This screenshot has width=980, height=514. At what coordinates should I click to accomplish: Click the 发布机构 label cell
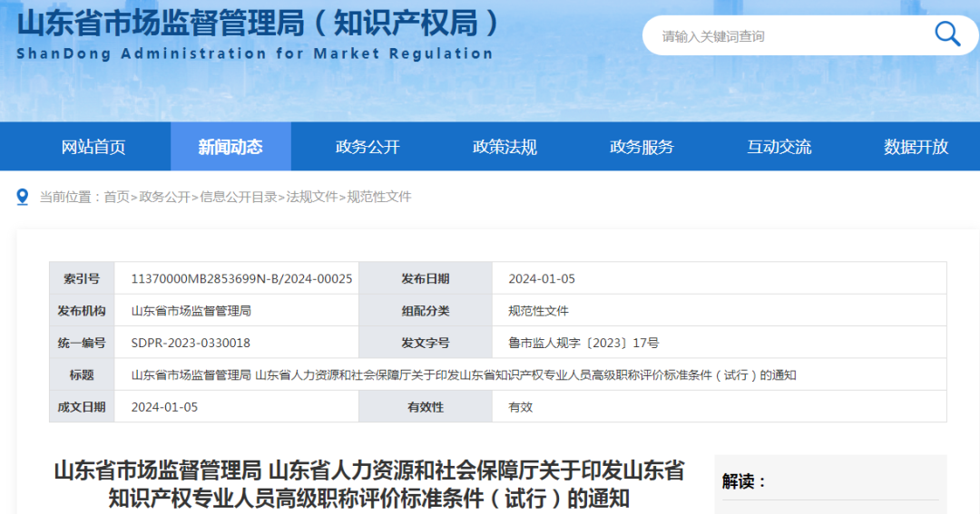click(82, 310)
